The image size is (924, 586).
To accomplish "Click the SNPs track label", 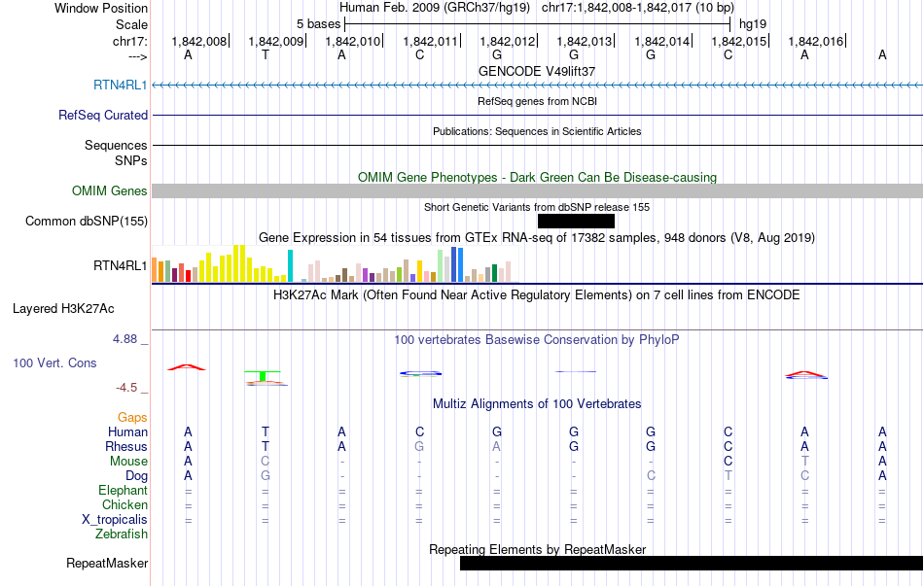I will (x=131, y=160).
